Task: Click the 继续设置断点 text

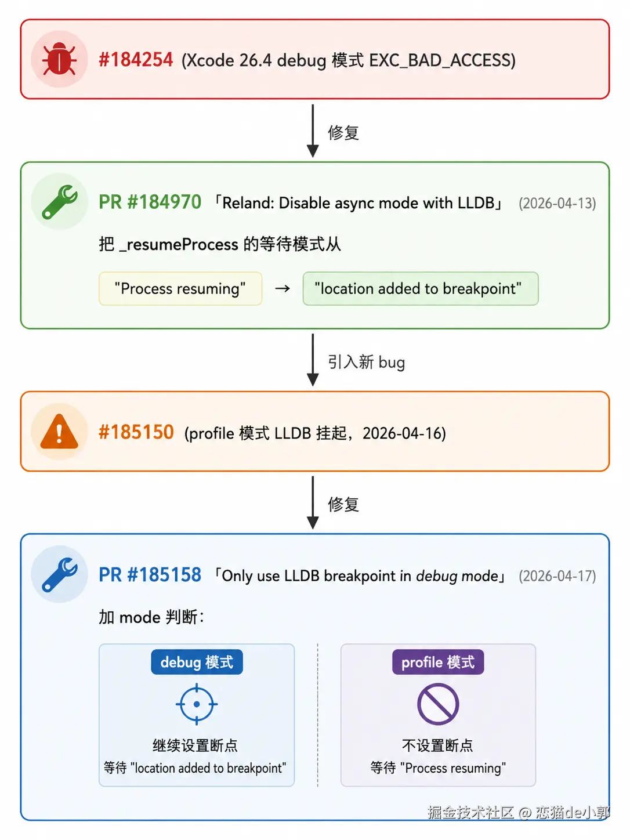Action: coord(195,745)
